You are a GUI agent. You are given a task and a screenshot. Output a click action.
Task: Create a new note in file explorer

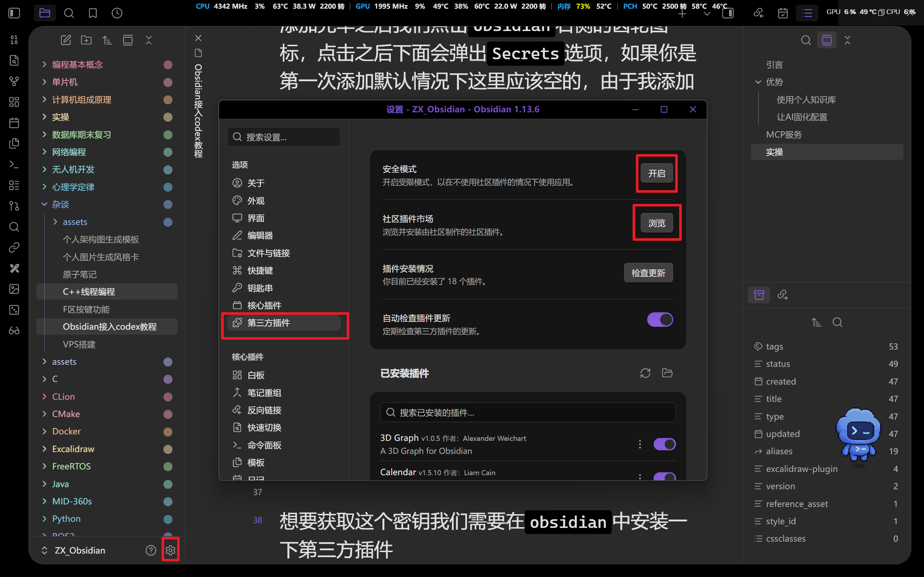66,40
